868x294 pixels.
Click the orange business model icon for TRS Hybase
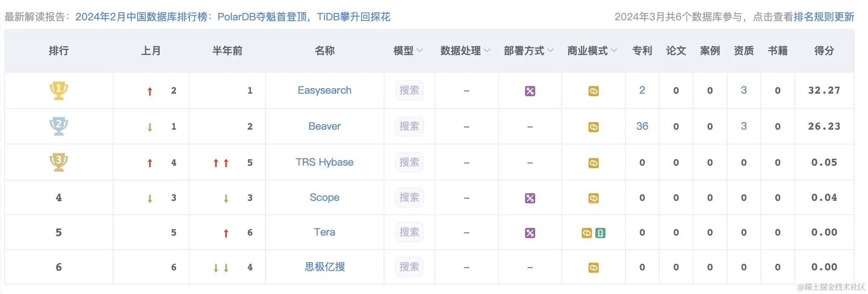(x=594, y=163)
